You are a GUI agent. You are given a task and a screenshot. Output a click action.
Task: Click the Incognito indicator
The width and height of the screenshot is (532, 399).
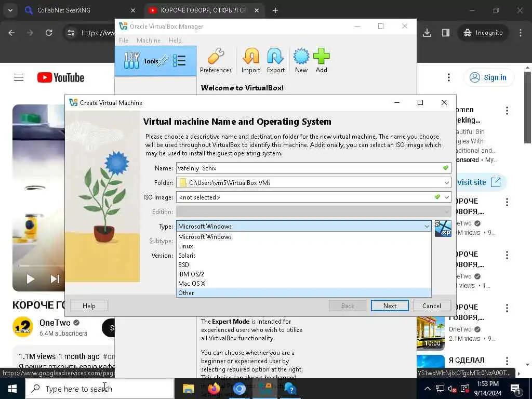tap(483, 33)
